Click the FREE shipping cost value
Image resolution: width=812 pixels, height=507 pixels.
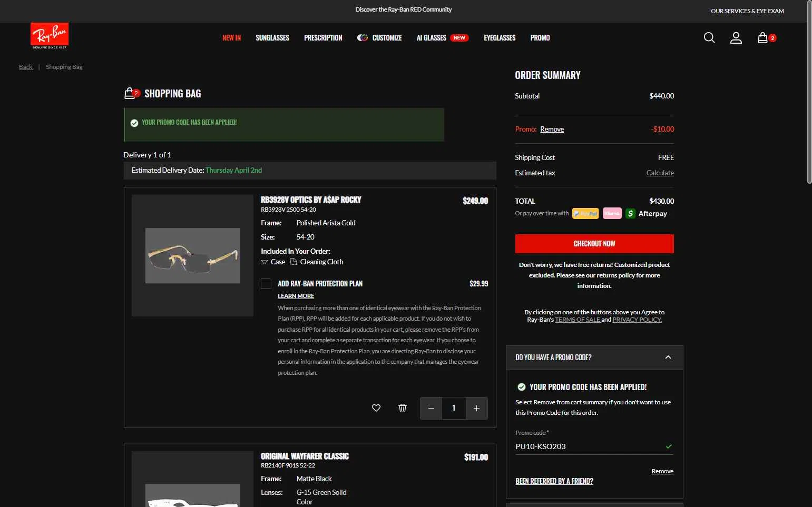[x=666, y=158]
